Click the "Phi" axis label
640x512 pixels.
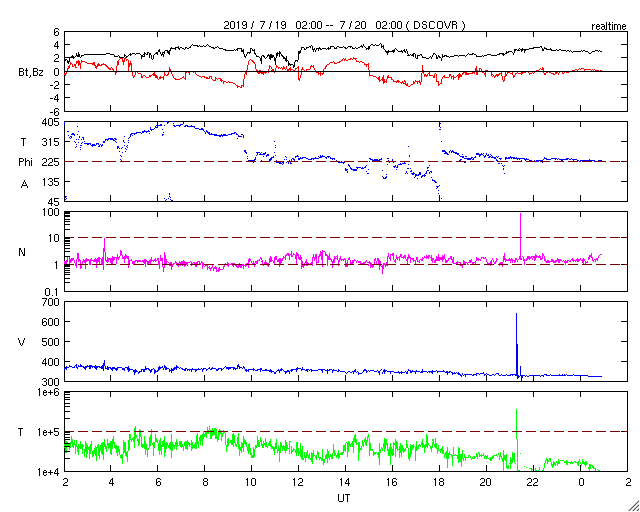tap(25, 163)
